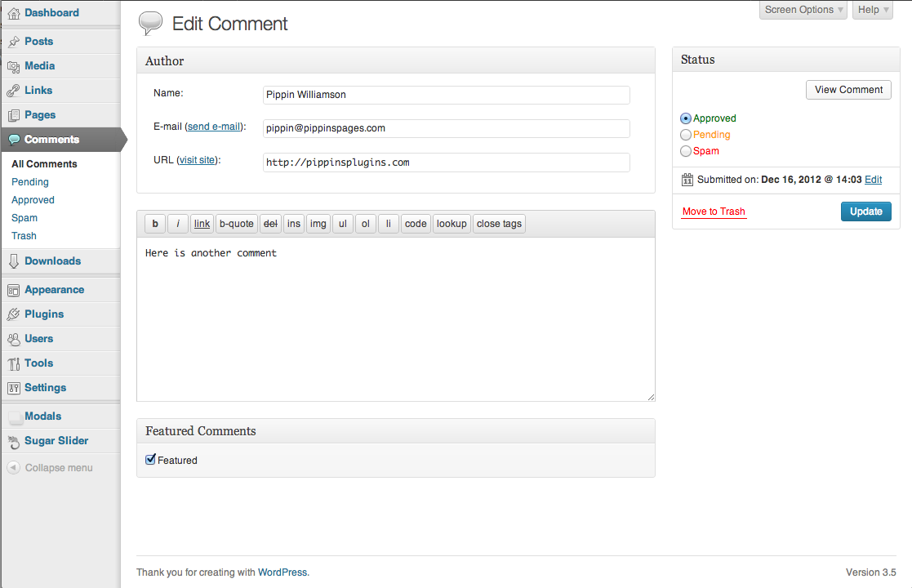The height and width of the screenshot is (588, 912).
Task: Open the Trash comments submenu item
Action: click(x=24, y=236)
